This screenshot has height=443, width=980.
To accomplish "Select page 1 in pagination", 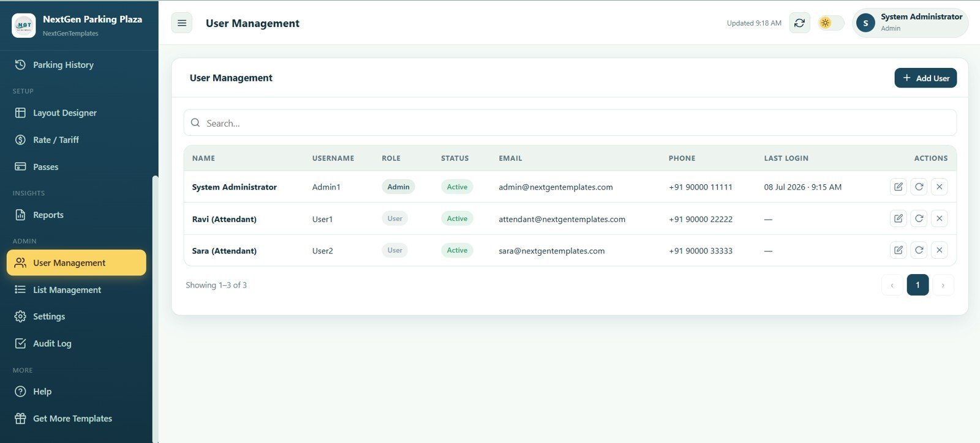I will (x=918, y=285).
